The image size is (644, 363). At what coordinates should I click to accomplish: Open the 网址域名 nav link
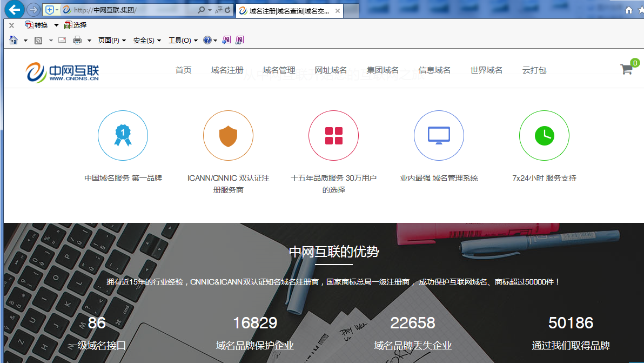tap(331, 70)
